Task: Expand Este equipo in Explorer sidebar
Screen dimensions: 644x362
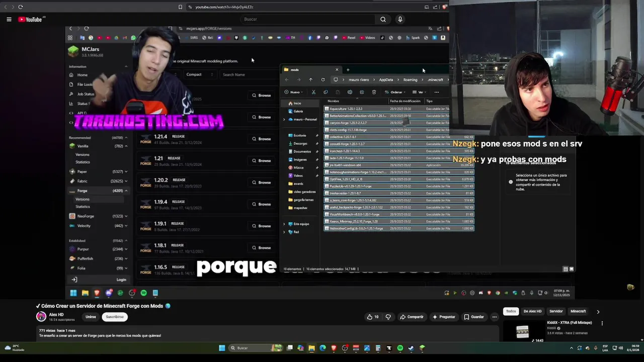Action: [x=284, y=224]
